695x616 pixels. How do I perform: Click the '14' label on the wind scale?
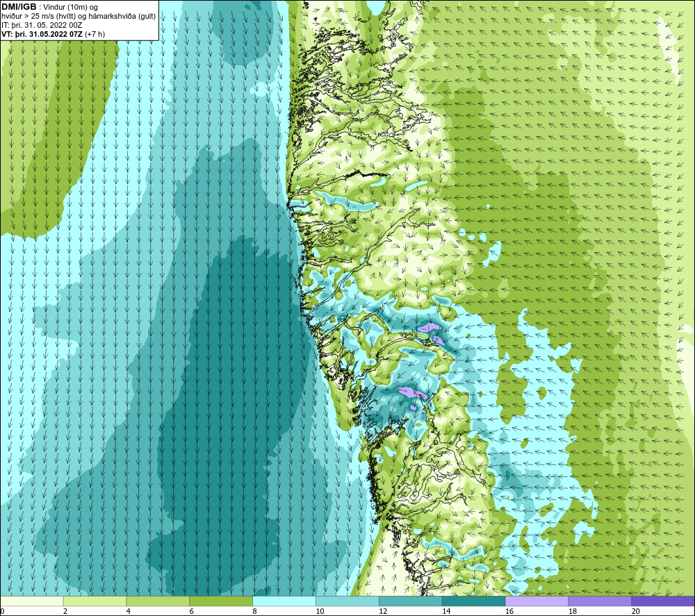click(x=446, y=611)
